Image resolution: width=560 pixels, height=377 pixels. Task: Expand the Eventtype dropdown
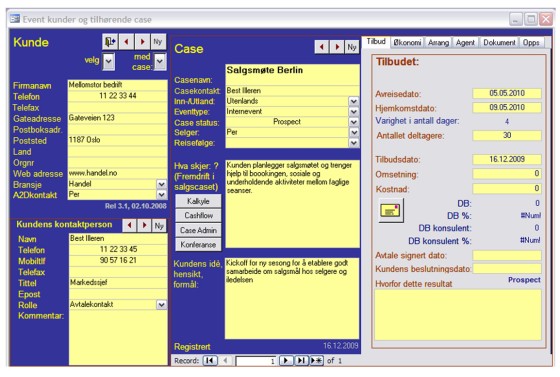coord(354,112)
